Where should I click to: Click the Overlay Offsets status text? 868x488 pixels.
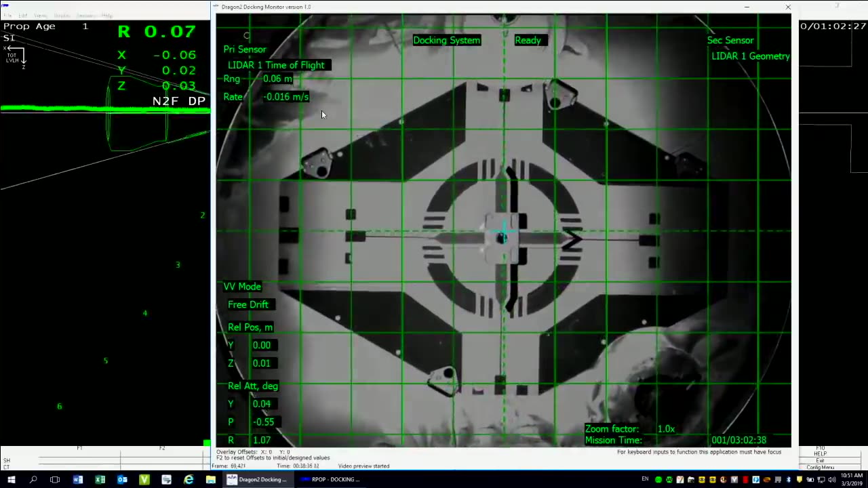click(x=253, y=452)
